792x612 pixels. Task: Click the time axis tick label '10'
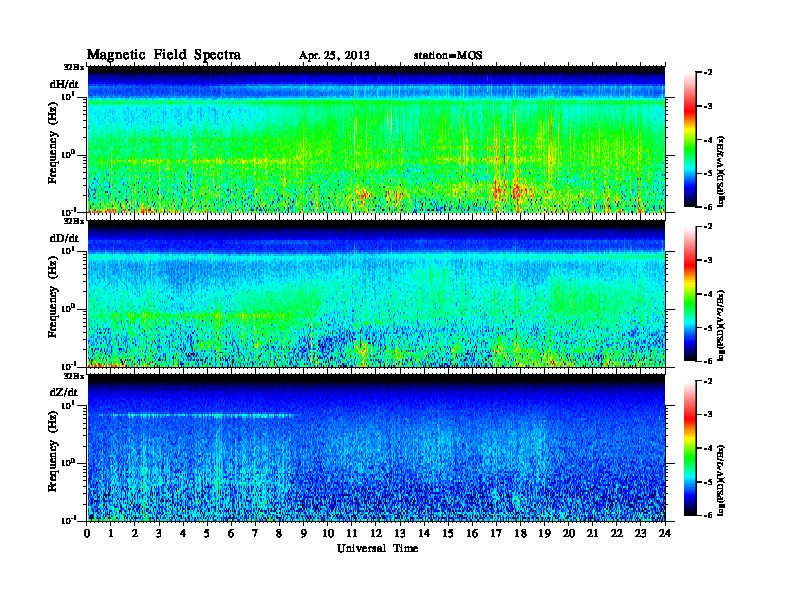tap(328, 534)
